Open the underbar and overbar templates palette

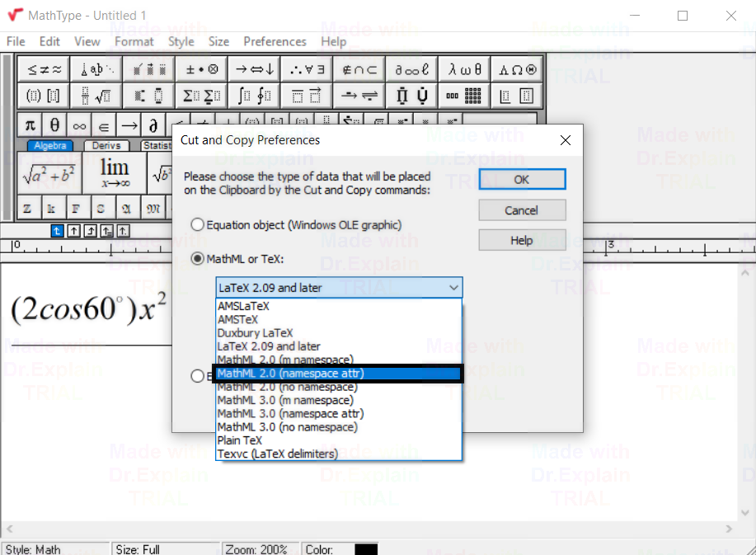307,96
